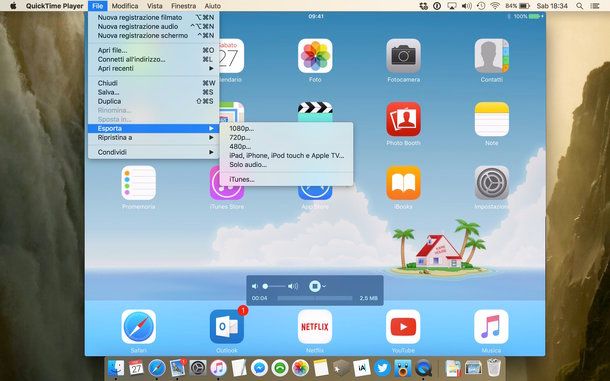Open the Modifica menu
610x381 pixels.
click(125, 6)
